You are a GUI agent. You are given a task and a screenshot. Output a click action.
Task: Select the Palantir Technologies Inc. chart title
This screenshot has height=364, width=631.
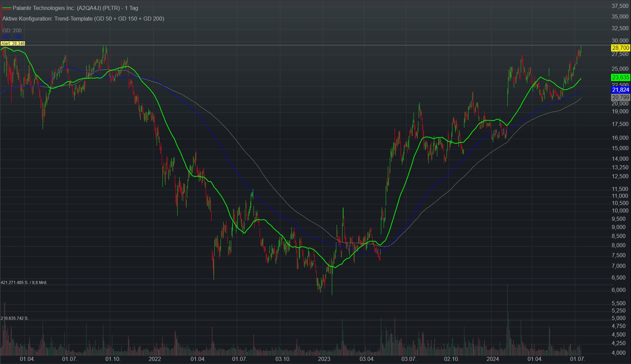75,8
